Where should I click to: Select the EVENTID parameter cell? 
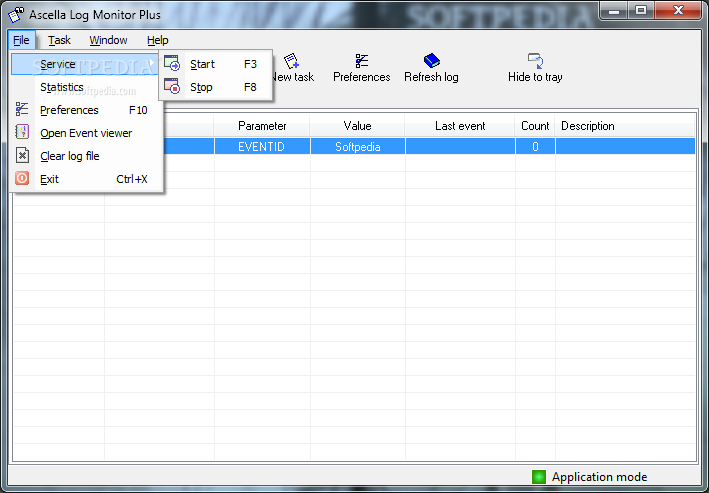click(262, 147)
